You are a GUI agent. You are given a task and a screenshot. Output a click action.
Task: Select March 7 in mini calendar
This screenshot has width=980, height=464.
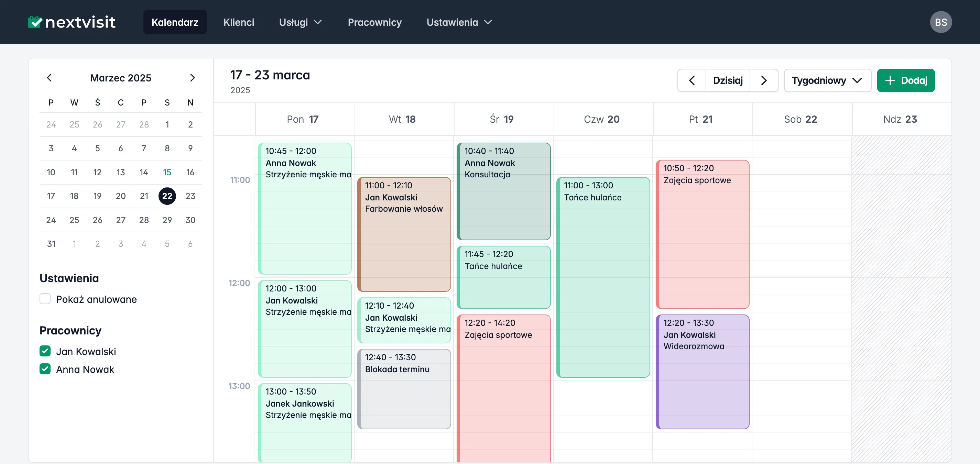pos(144,148)
